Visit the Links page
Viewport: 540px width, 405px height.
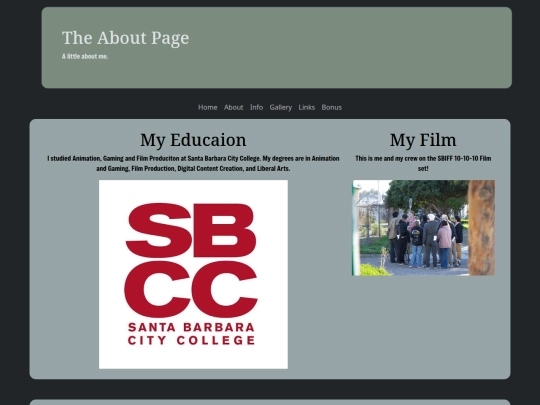[307, 107]
